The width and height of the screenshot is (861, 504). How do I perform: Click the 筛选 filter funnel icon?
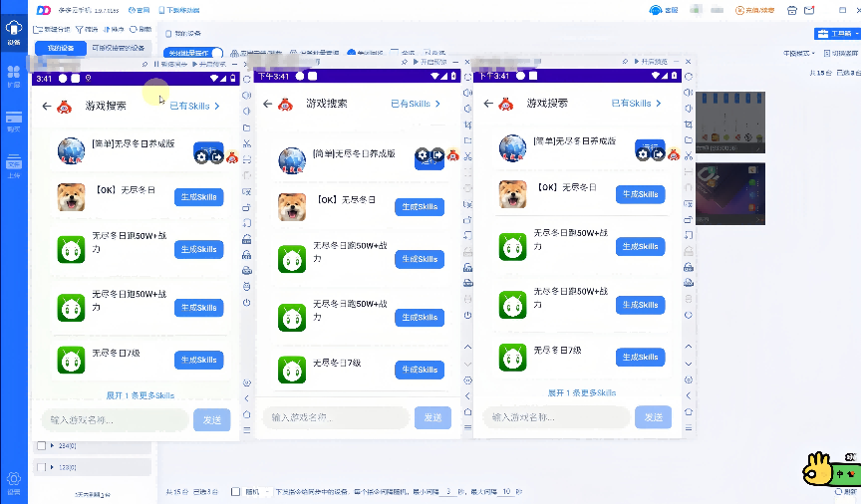[x=79, y=29]
